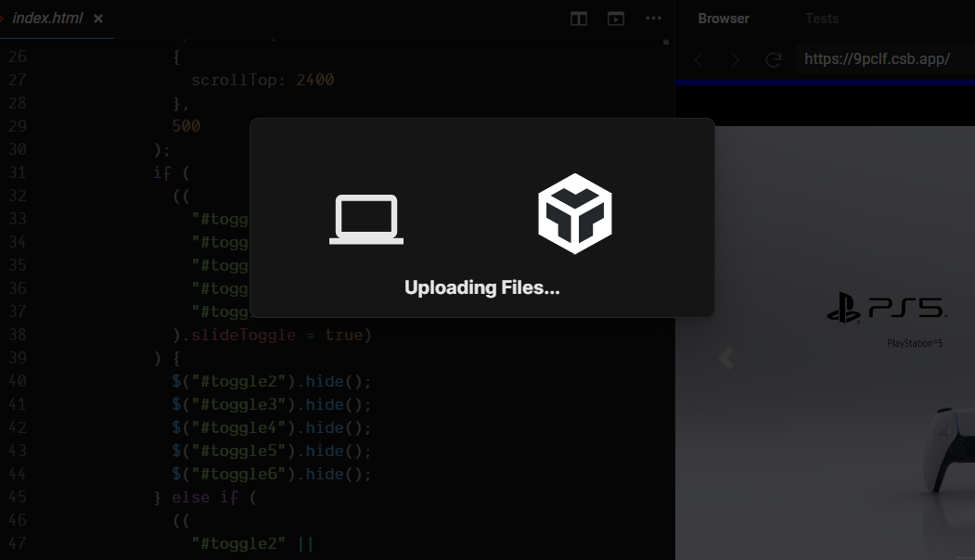Toggle the preview panel icon

[616, 19]
